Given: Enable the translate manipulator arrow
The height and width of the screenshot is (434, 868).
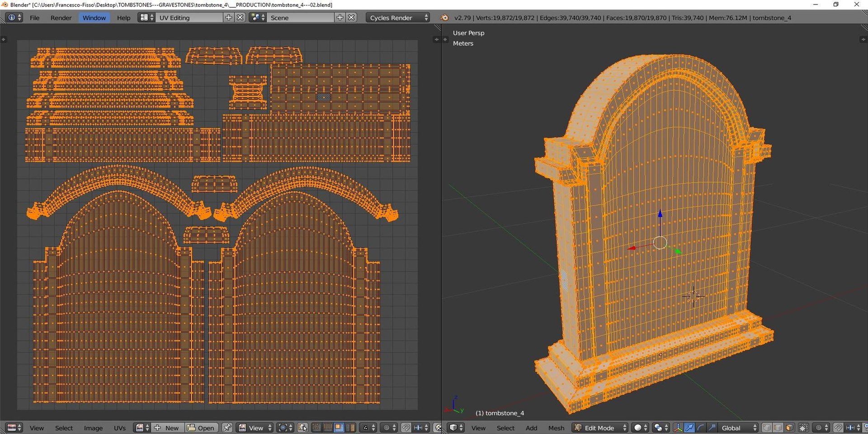Looking at the screenshot, I should point(689,428).
